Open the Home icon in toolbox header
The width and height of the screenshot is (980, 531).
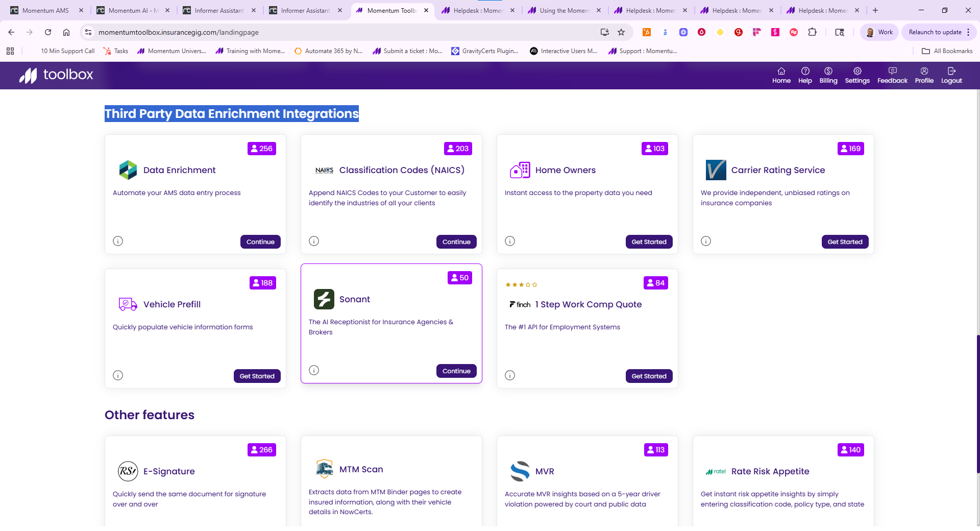(781, 75)
